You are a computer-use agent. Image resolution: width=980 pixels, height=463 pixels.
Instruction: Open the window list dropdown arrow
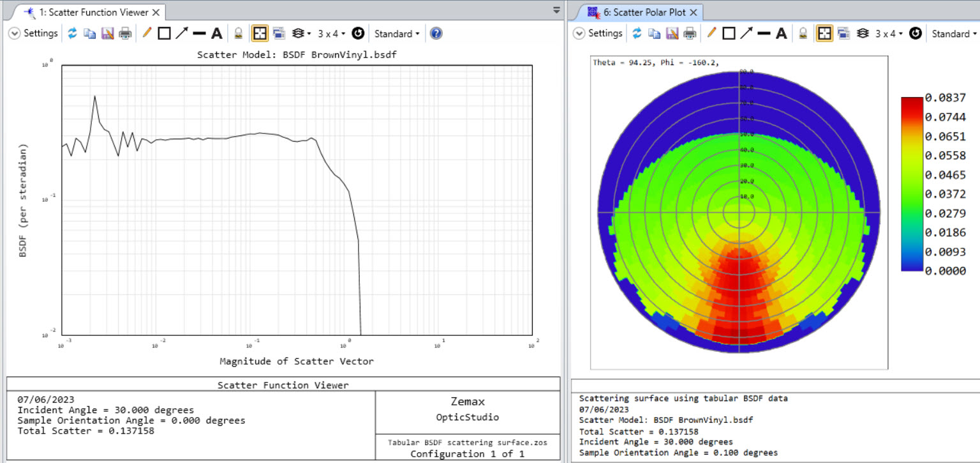click(556, 10)
